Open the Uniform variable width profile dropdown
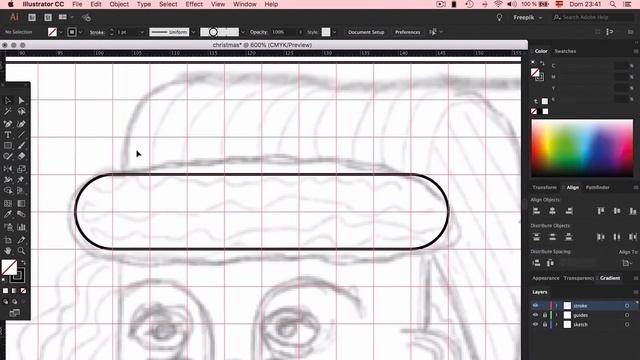 point(193,32)
